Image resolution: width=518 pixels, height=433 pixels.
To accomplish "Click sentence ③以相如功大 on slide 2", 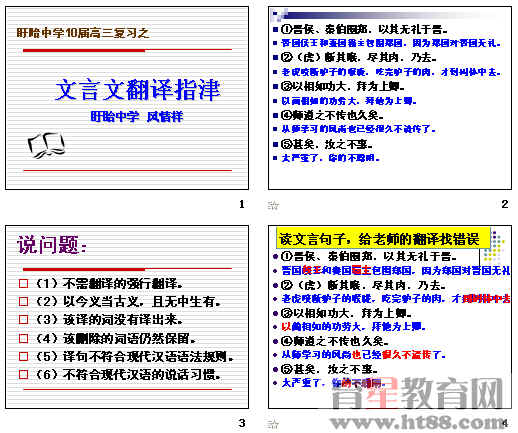I will (x=343, y=87).
